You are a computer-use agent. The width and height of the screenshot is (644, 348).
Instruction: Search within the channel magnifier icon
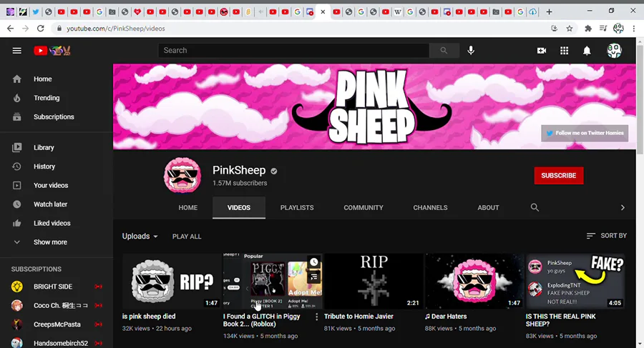535,207
